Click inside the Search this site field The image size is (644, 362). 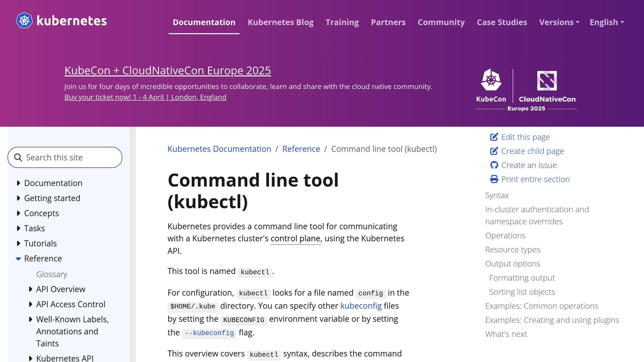(63, 157)
